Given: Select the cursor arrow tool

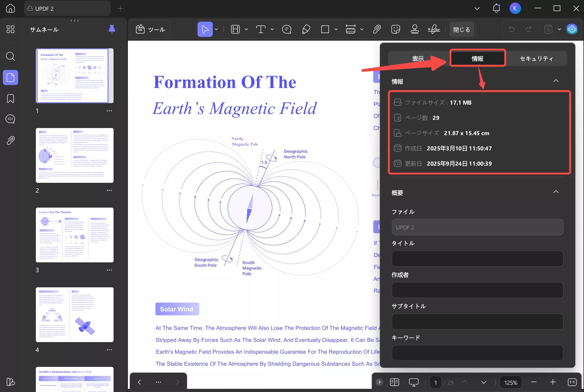Looking at the screenshot, I should click(205, 30).
